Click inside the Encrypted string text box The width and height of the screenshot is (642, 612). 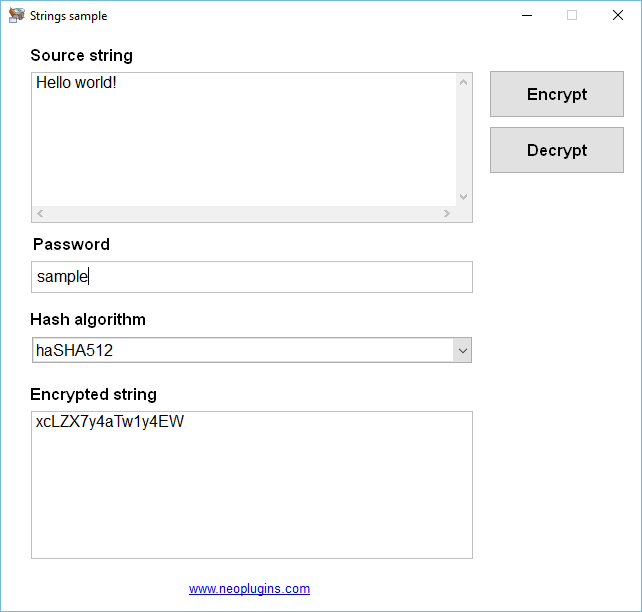point(252,485)
